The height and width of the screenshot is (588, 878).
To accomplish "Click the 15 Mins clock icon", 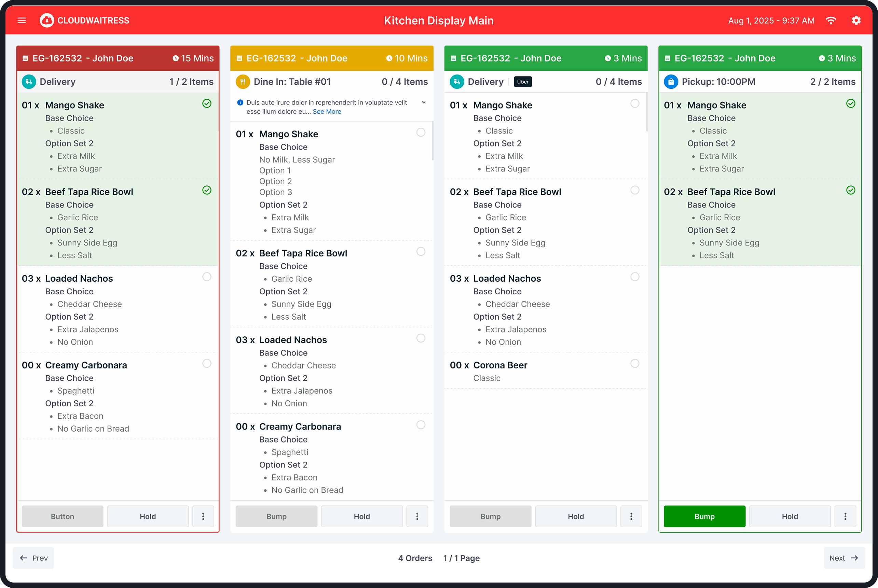I will coord(175,58).
